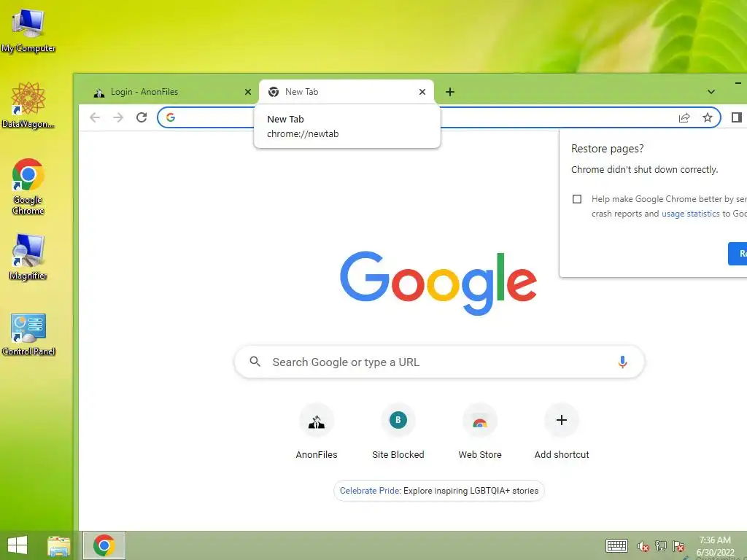Focus the address bar
This screenshot has width=747, height=560.
point(438,117)
